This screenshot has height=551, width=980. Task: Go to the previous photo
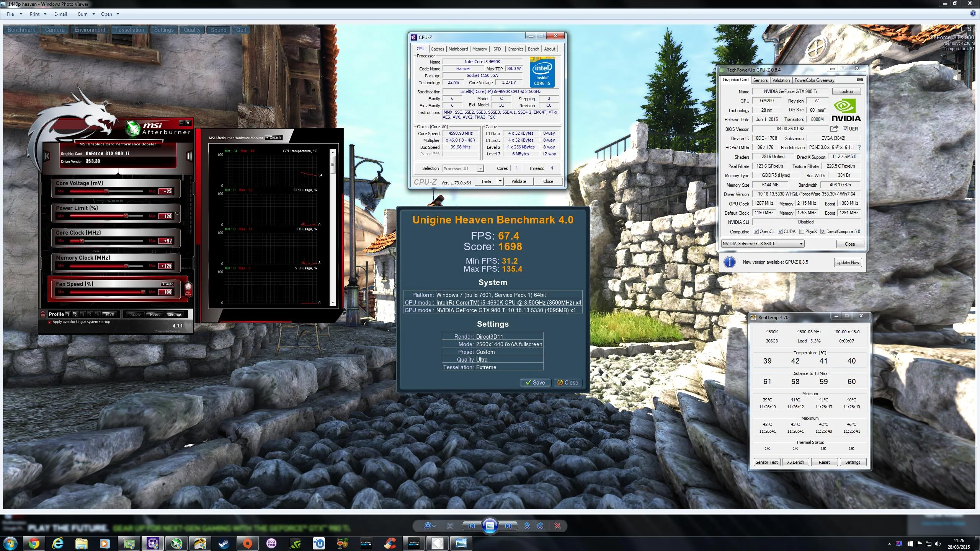[x=471, y=526]
